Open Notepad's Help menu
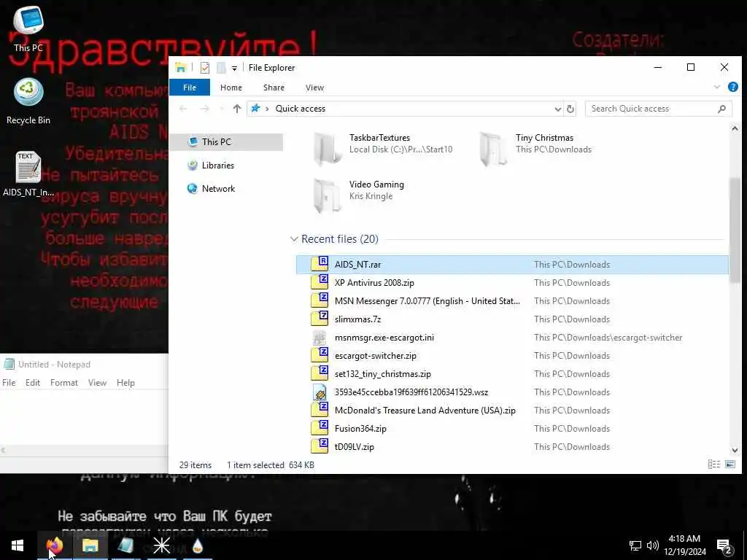This screenshot has width=747, height=560. [125, 383]
